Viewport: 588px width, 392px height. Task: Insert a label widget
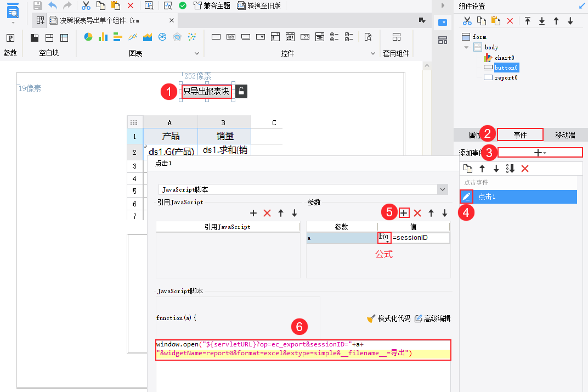[230, 37]
